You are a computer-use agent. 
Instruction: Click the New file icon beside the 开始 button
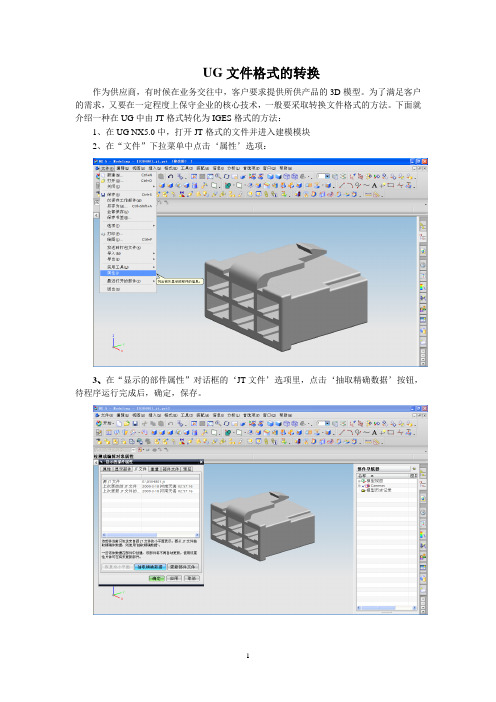pos(119,424)
